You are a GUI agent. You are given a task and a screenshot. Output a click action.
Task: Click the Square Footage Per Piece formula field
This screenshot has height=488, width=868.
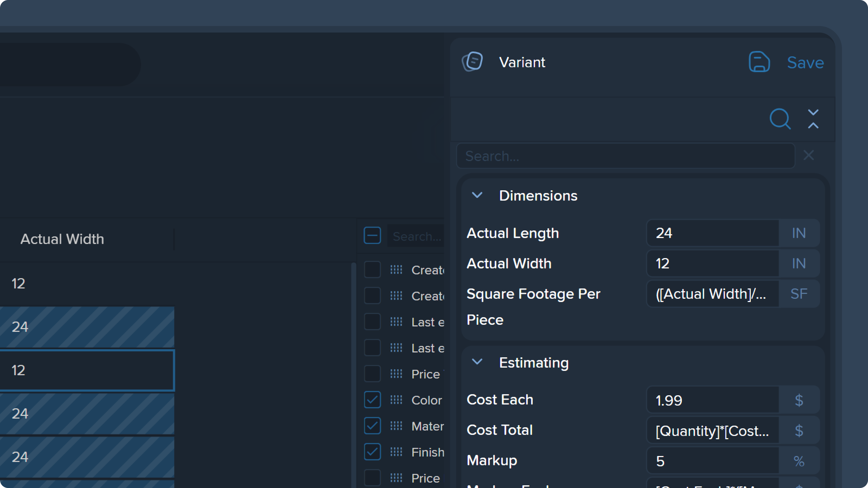click(712, 294)
